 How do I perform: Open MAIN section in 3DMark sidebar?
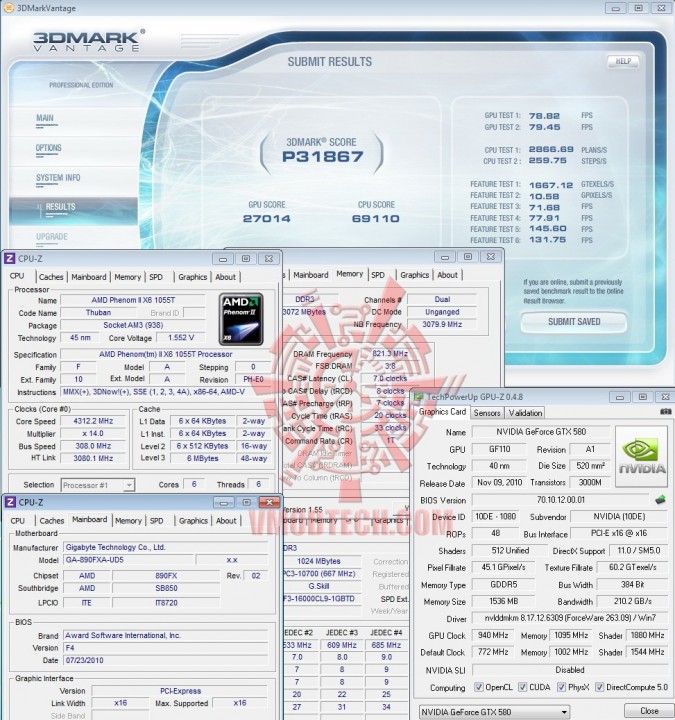pyautogui.click(x=45, y=118)
